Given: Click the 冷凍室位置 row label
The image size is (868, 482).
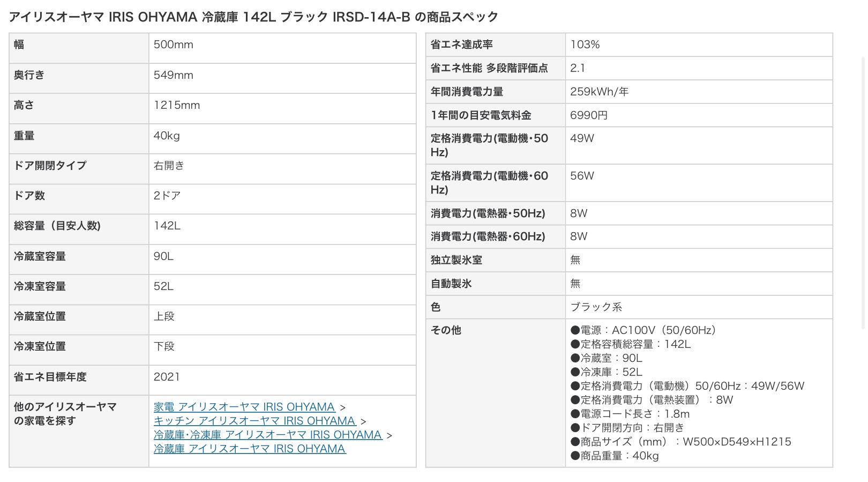Looking at the screenshot, I should [x=40, y=346].
